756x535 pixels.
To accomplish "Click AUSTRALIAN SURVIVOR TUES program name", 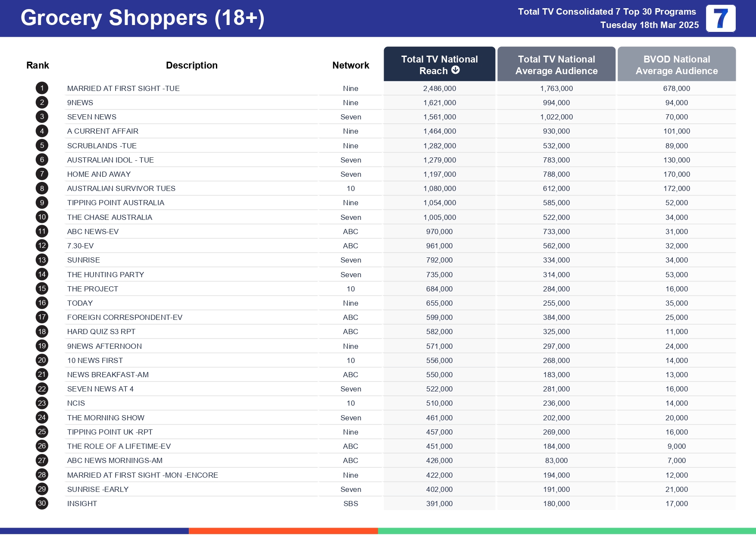I will (x=121, y=188).
